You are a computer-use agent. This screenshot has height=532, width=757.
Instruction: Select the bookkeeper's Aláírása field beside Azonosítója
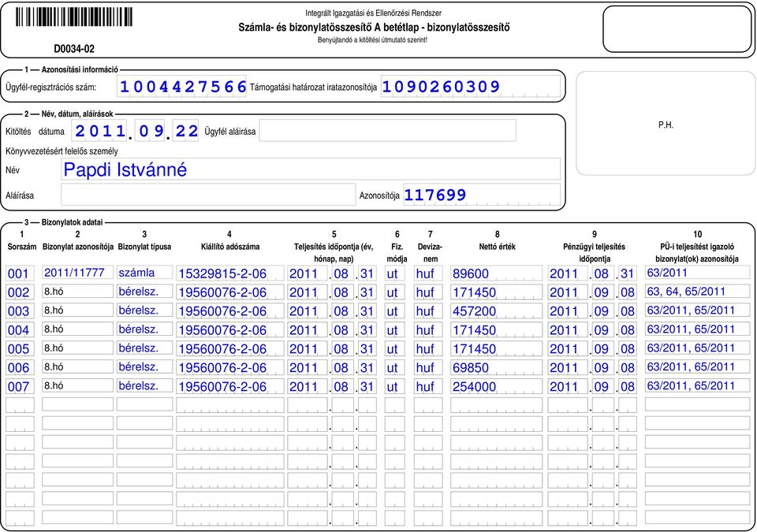(208, 195)
